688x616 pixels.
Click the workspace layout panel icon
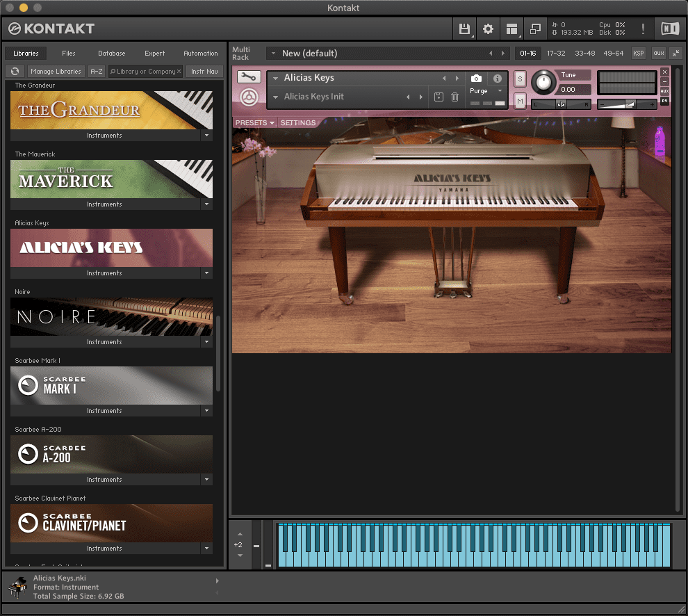coord(512,29)
